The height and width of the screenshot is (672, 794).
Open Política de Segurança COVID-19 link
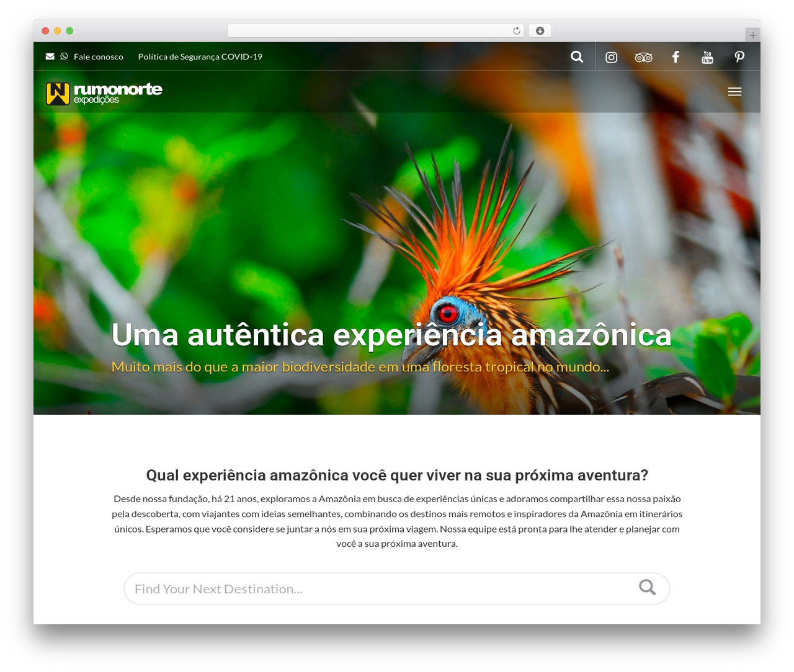200,56
